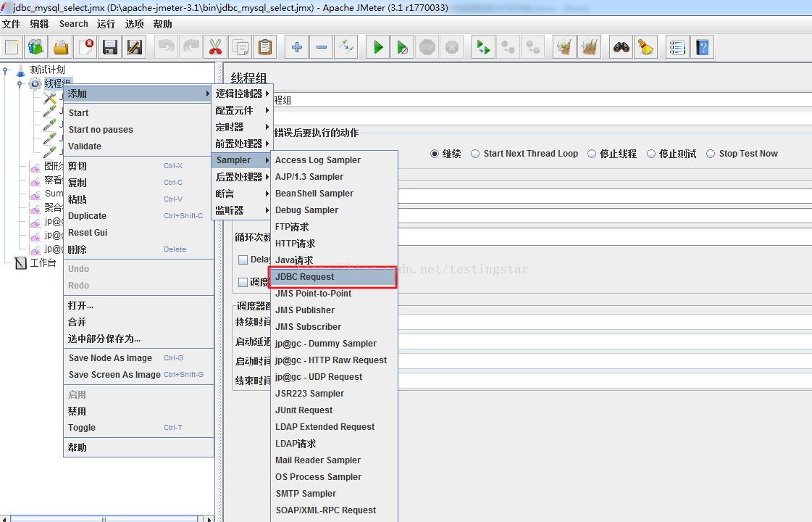Click the Open file folder icon
This screenshot has height=522, width=812.
pyautogui.click(x=61, y=47)
